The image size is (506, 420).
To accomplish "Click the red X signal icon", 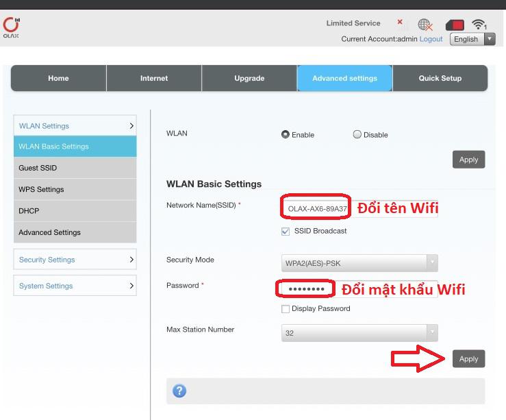I will coord(400,22).
